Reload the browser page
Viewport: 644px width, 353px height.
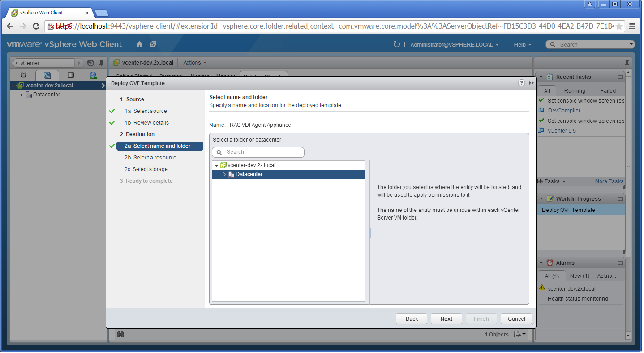[x=36, y=26]
